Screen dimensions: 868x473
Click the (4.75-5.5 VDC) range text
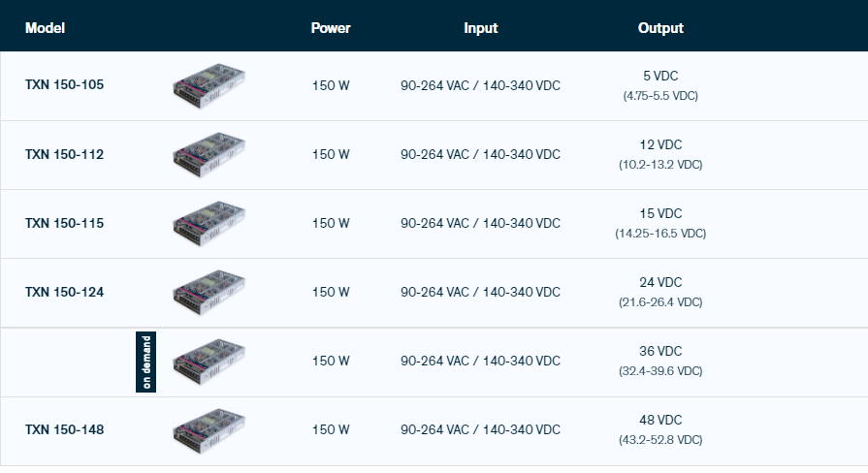coord(660,96)
